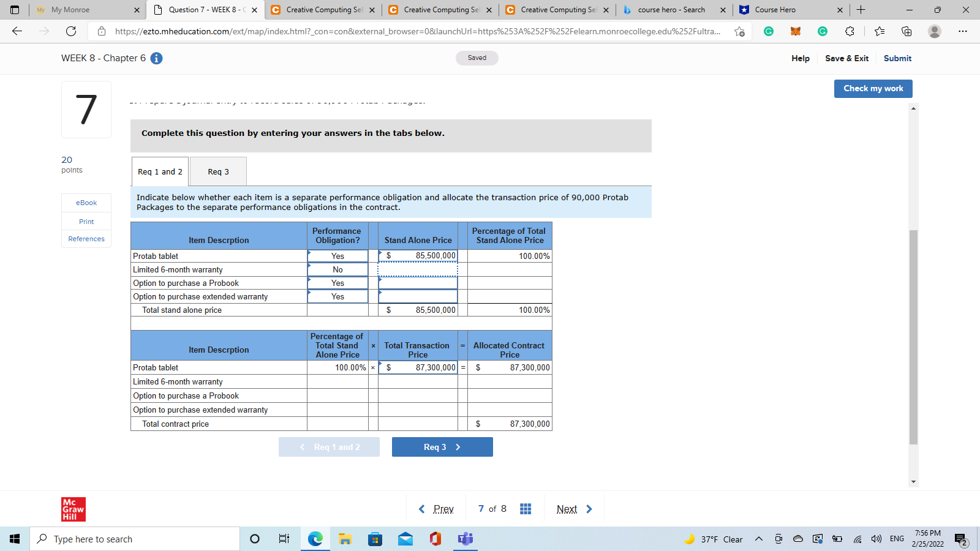Open the weather 37°F Clear widget
The height and width of the screenshot is (551, 980).
[x=714, y=539]
